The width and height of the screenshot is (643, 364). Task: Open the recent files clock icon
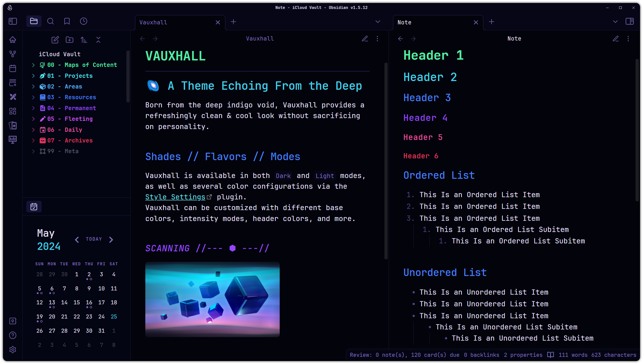coord(84,21)
